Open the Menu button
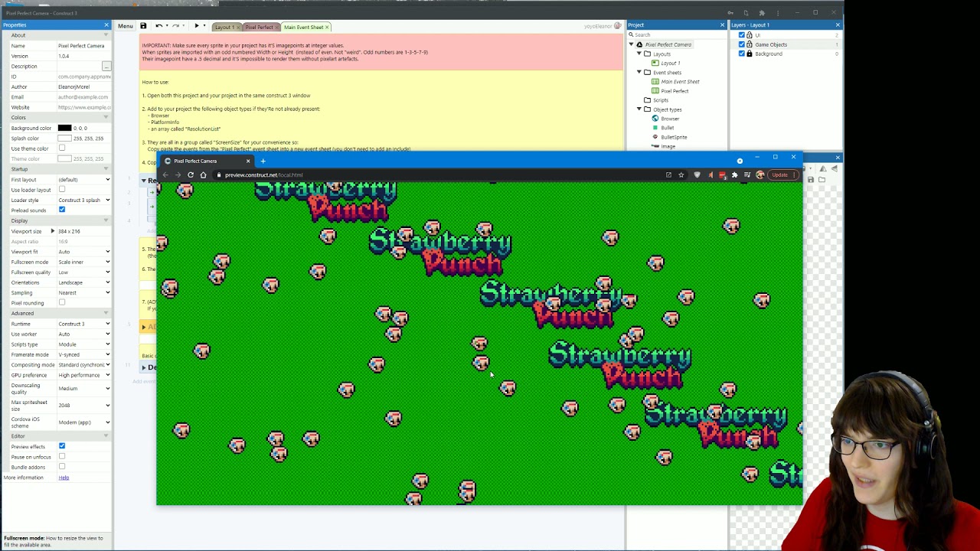 126,26
